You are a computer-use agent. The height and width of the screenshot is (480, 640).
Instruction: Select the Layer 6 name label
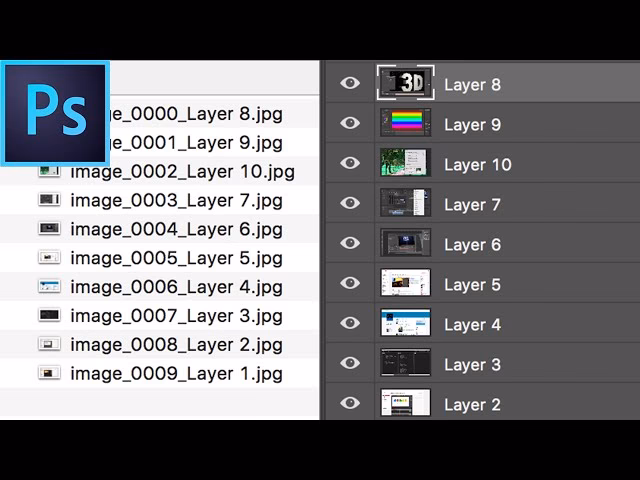pos(472,245)
